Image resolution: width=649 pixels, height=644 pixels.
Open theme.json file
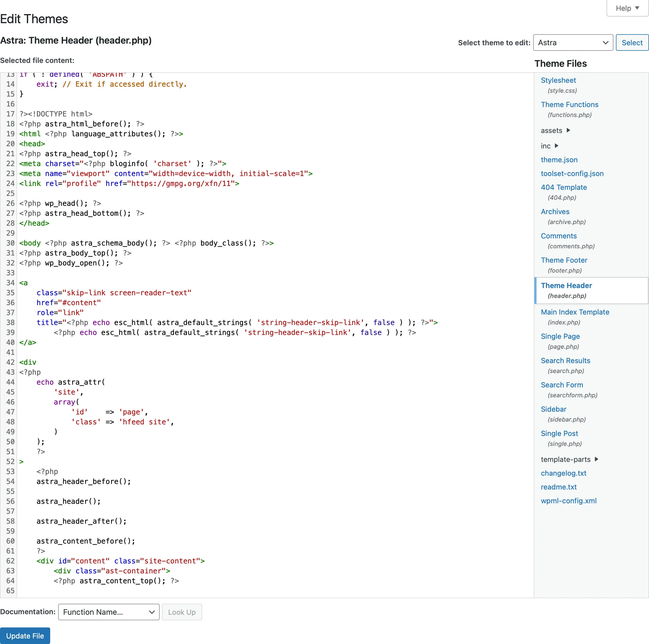coord(559,160)
